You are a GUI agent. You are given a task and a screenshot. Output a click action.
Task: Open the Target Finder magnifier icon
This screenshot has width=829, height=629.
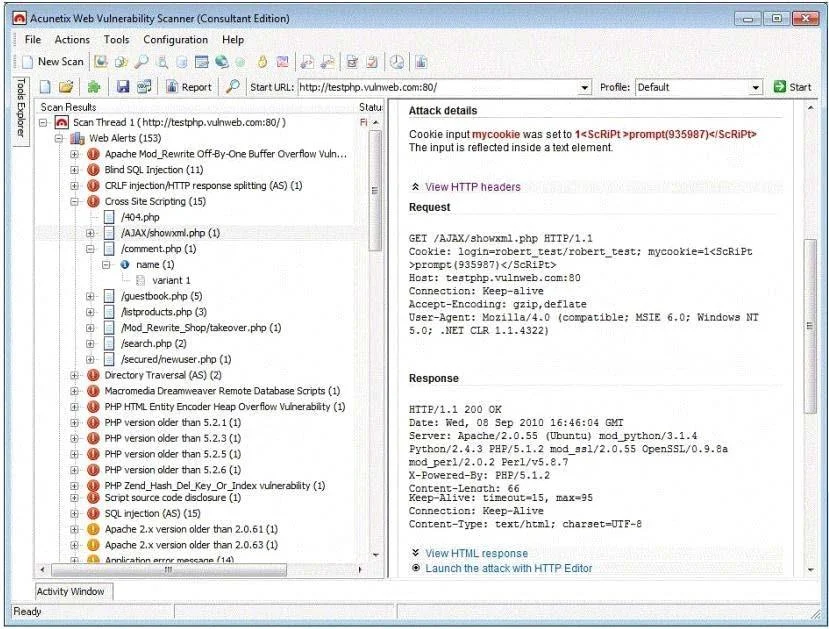pyautogui.click(x=141, y=62)
